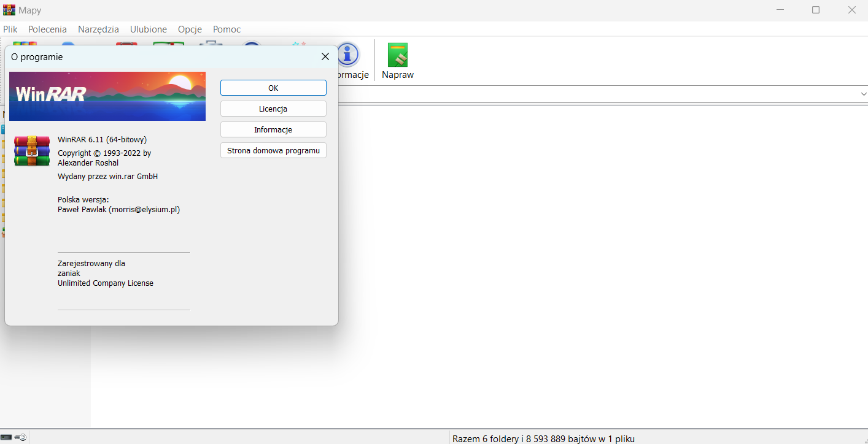Click the "Alexander Roshal" author name
The height and width of the screenshot is (444, 868).
coord(88,163)
